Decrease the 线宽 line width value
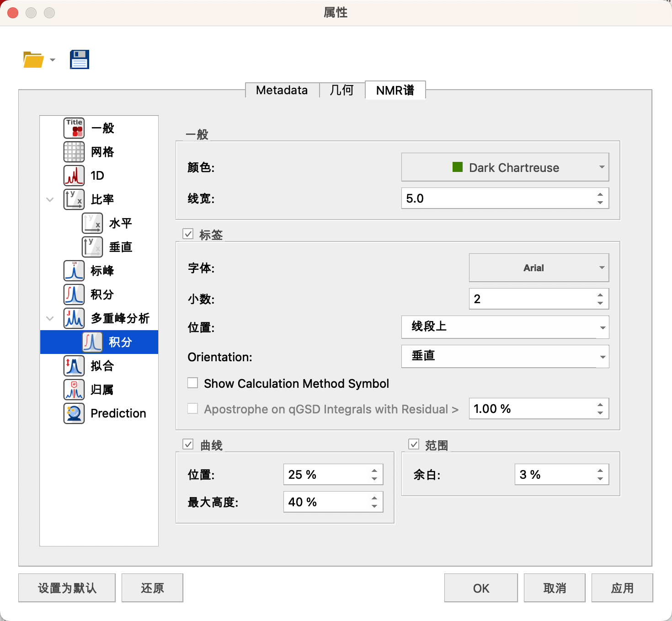Image resolution: width=672 pixels, height=621 pixels. [x=600, y=202]
